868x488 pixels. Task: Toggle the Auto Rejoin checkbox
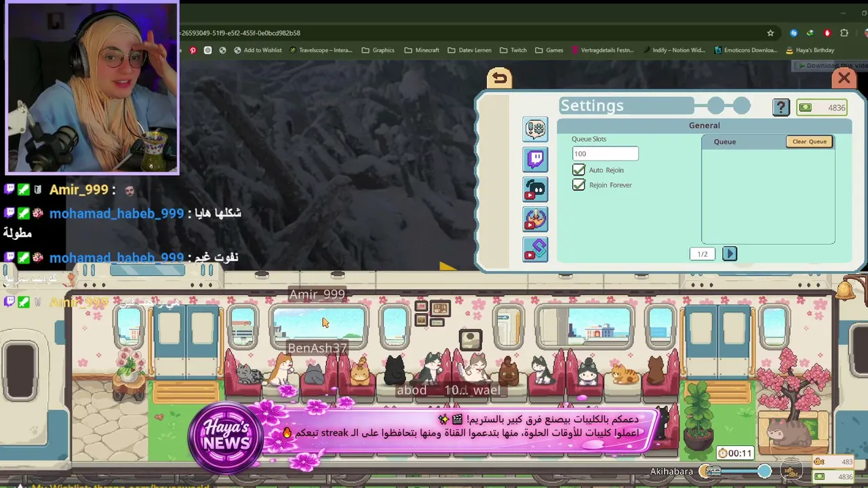578,170
